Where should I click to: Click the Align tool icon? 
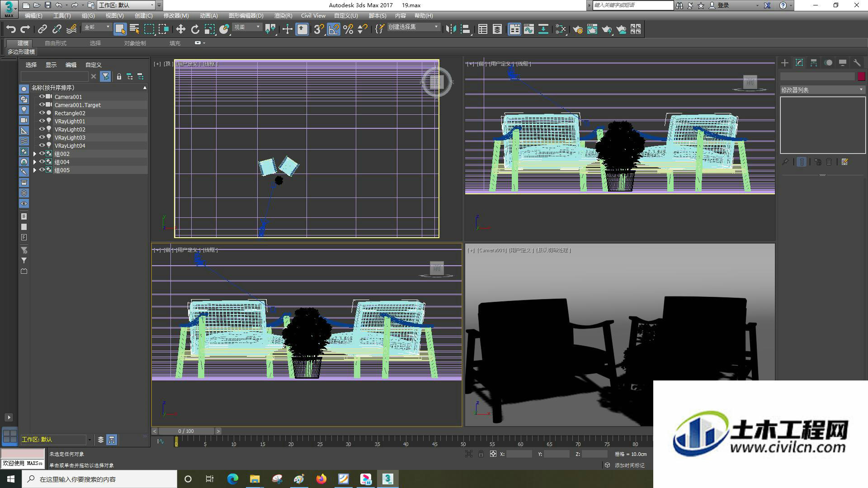(x=465, y=29)
